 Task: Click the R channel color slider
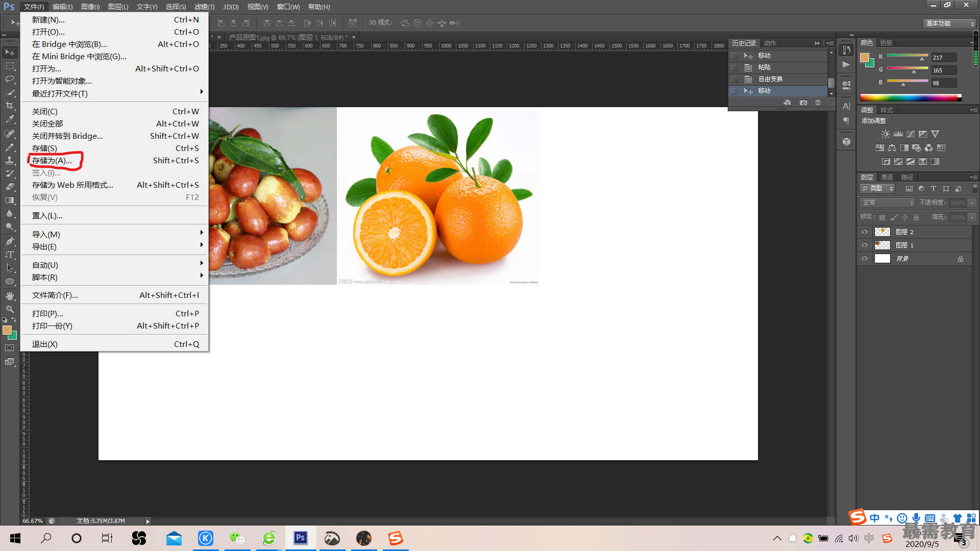pos(908,56)
